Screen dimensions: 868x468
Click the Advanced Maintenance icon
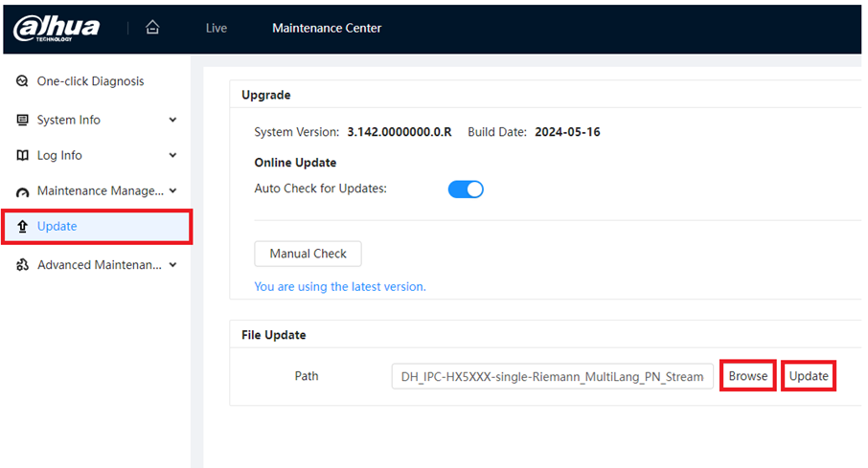coord(22,265)
